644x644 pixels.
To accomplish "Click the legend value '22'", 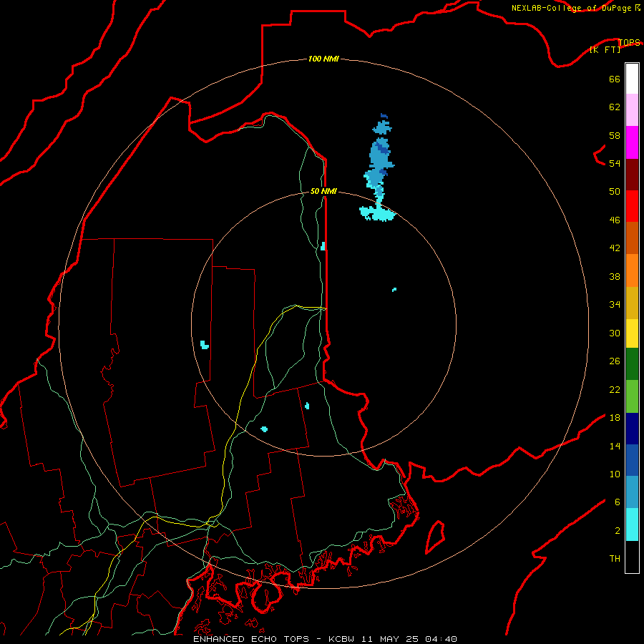I will (x=615, y=389).
